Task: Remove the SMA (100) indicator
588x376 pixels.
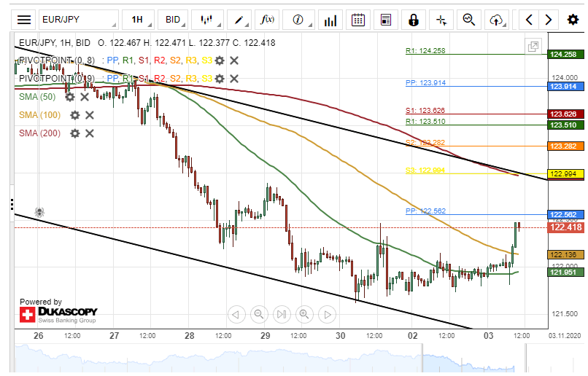Action: coord(90,115)
